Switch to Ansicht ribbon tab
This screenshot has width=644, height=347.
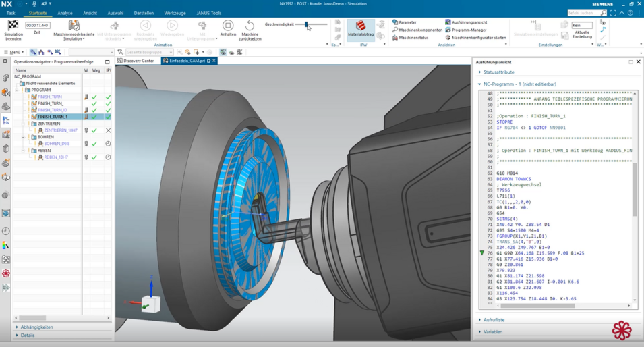(90, 13)
